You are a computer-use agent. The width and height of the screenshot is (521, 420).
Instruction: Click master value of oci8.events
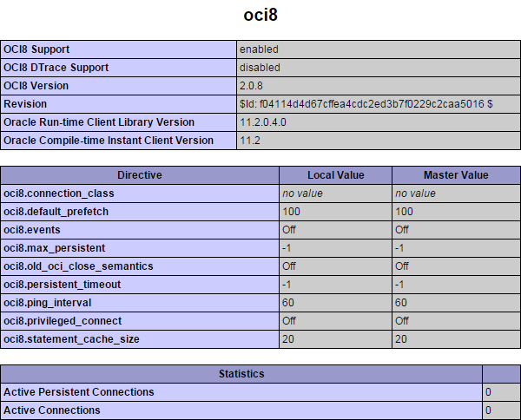click(x=402, y=230)
